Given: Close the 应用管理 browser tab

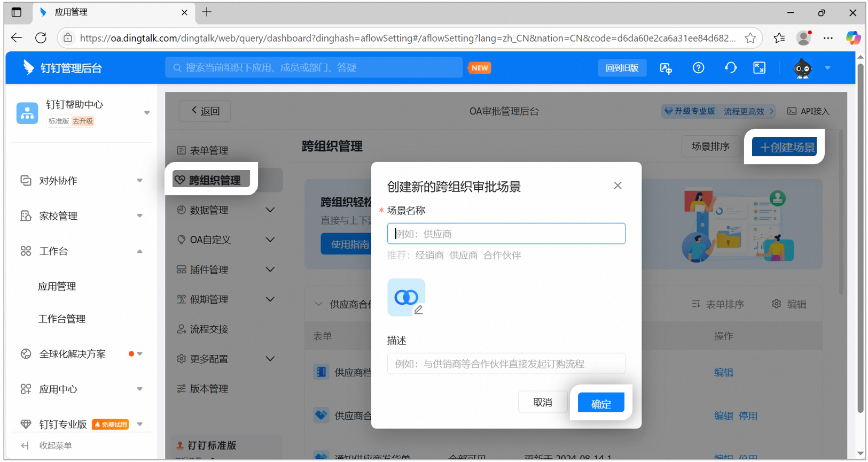Looking at the screenshot, I should tap(184, 12).
